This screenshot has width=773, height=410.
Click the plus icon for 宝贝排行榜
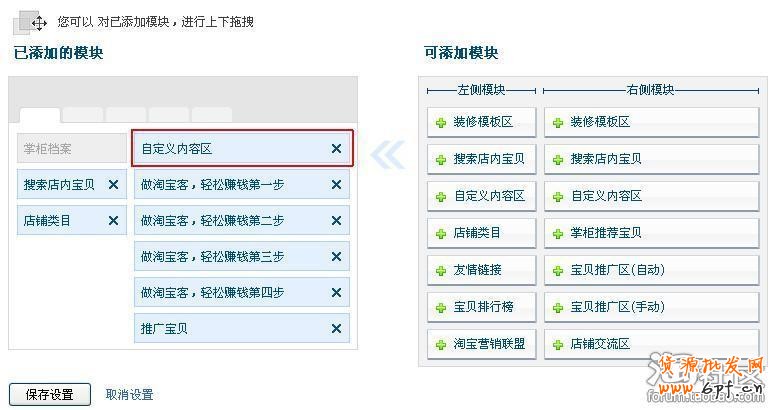(x=441, y=307)
